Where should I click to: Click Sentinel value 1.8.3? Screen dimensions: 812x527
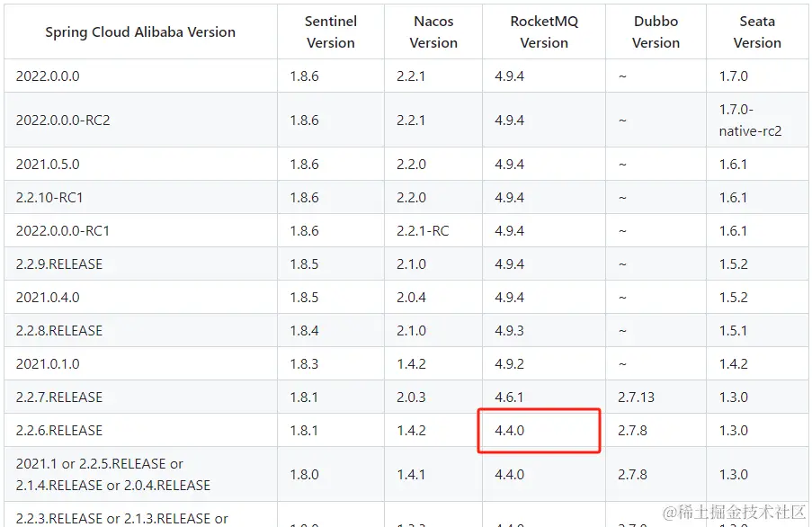pyautogui.click(x=304, y=363)
